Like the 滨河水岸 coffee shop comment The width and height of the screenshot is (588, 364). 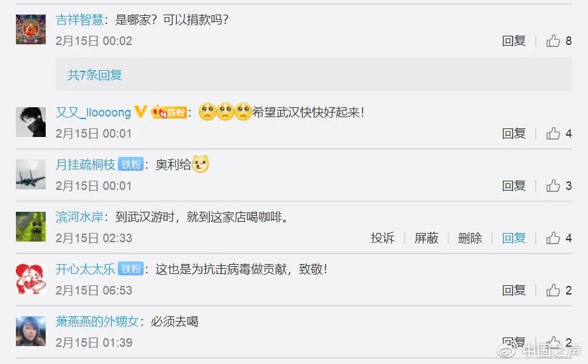pos(553,238)
